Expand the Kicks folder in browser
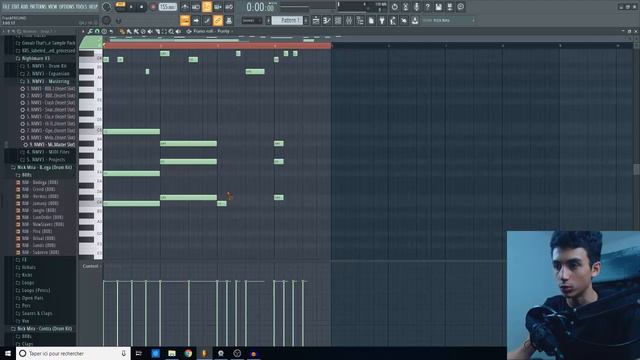 27,275
